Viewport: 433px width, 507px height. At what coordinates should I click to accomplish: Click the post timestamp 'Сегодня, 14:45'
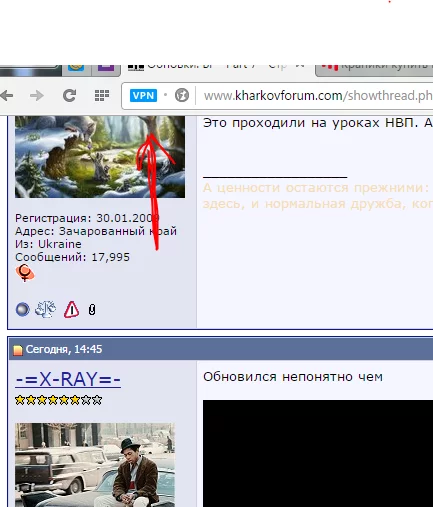[64, 349]
